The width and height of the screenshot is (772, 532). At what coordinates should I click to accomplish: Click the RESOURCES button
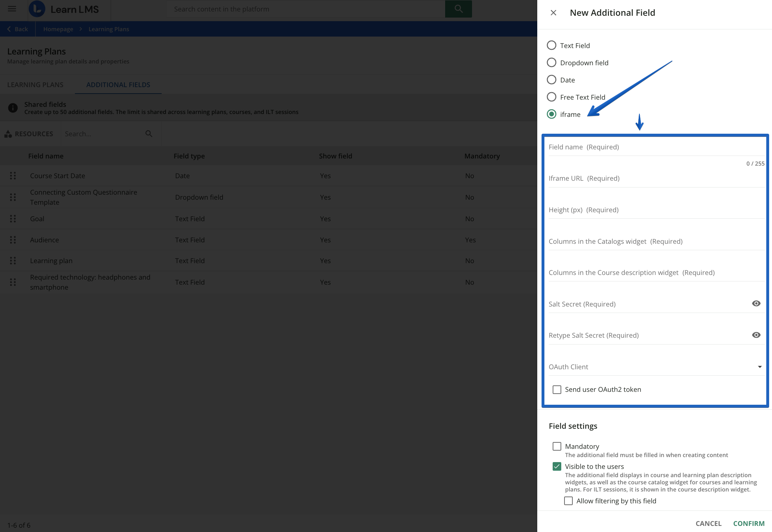click(29, 134)
